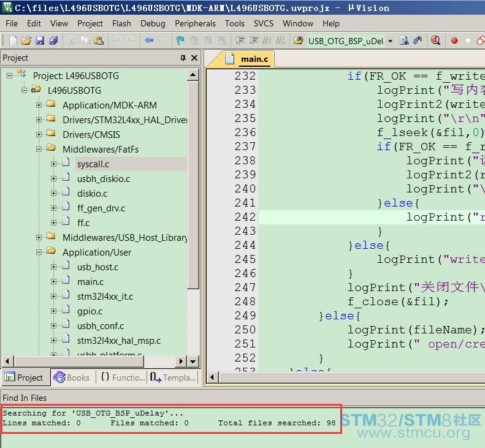
Task: Open the Help menu
Action: (331, 23)
